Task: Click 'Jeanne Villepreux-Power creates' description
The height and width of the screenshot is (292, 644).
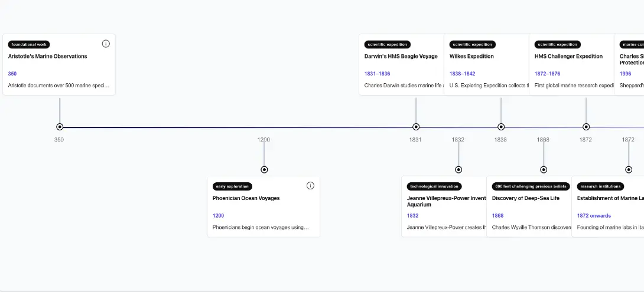Action: [447, 228]
